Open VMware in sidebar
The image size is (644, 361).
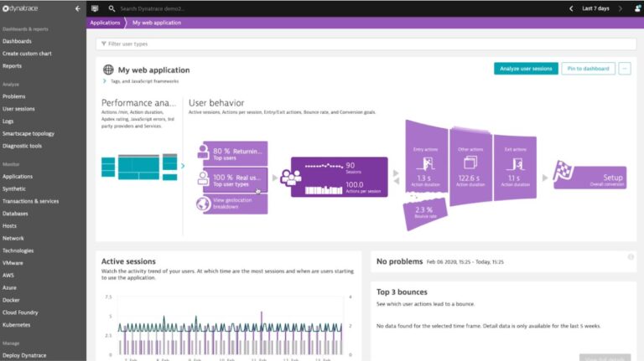click(x=13, y=262)
